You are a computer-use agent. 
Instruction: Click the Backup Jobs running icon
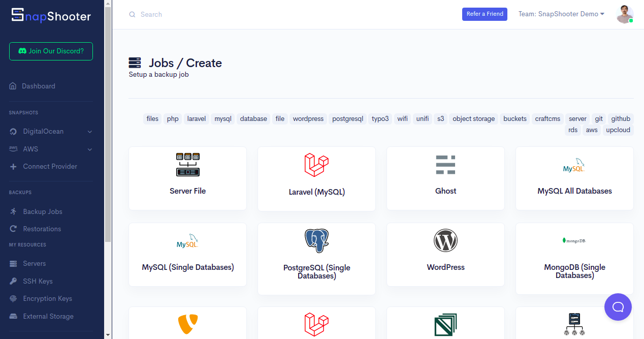13,211
